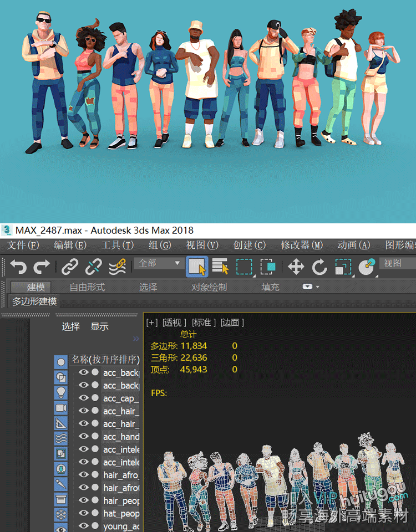Open the 视图 reference coordinate dropdown

397,263
